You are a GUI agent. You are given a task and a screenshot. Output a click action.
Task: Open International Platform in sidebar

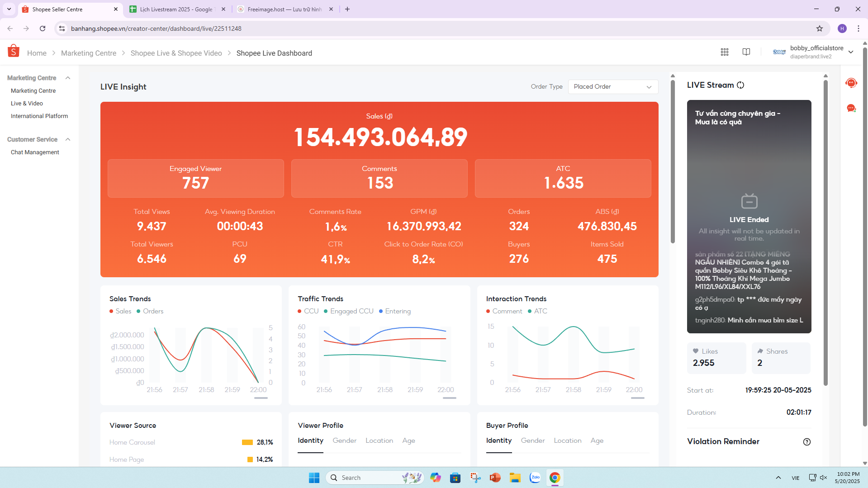tap(39, 116)
